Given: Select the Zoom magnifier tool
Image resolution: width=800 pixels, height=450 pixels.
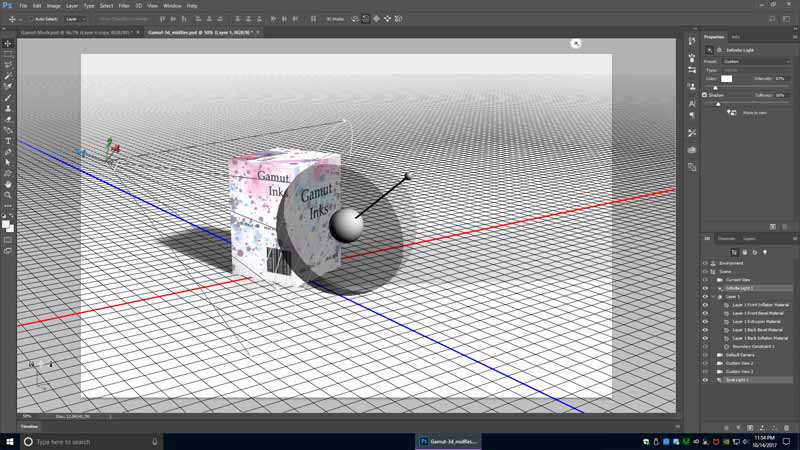Looking at the screenshot, I should (8, 195).
